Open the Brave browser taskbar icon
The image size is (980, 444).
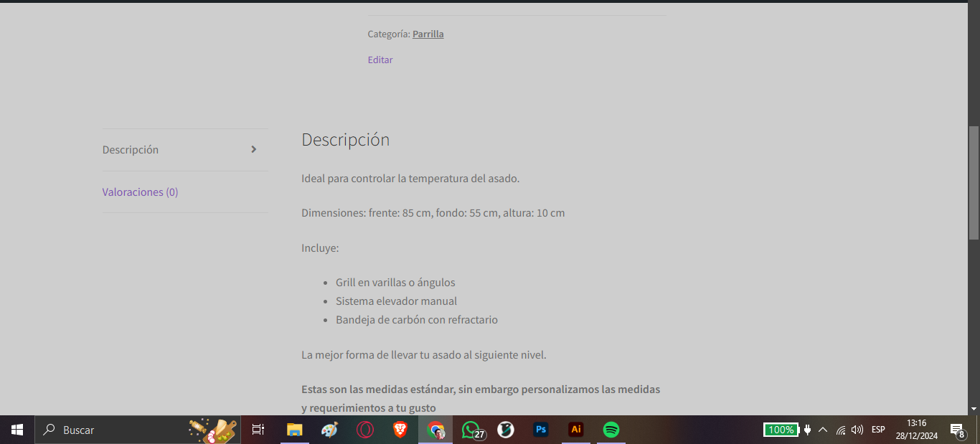pyautogui.click(x=400, y=430)
